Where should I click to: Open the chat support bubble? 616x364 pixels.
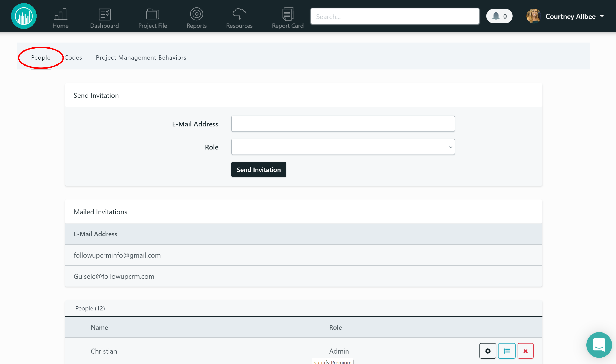click(x=599, y=345)
